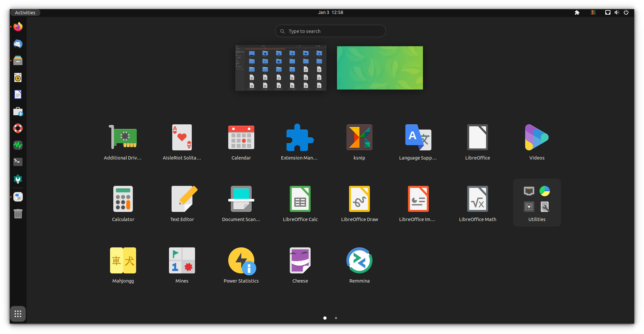Viewport: 644px width, 334px height.
Task: Start a game of Mahjongg
Action: pyautogui.click(x=123, y=260)
